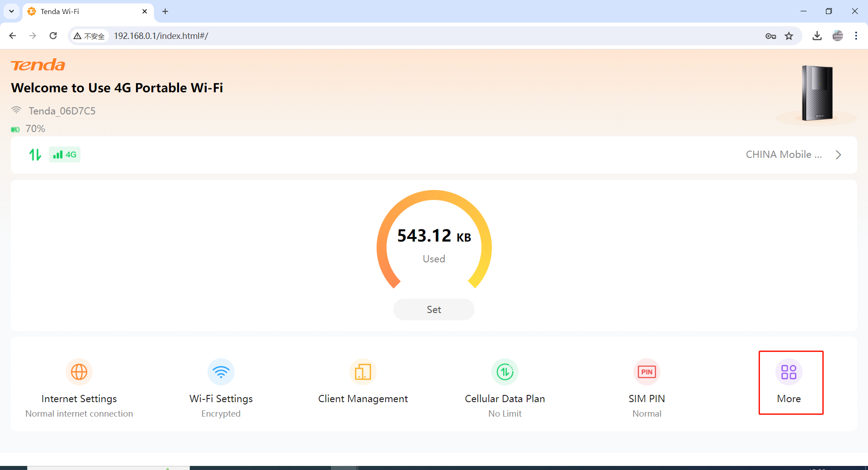The width and height of the screenshot is (868, 470).
Task: Open Cellular Data Plan icon
Action: pos(505,372)
